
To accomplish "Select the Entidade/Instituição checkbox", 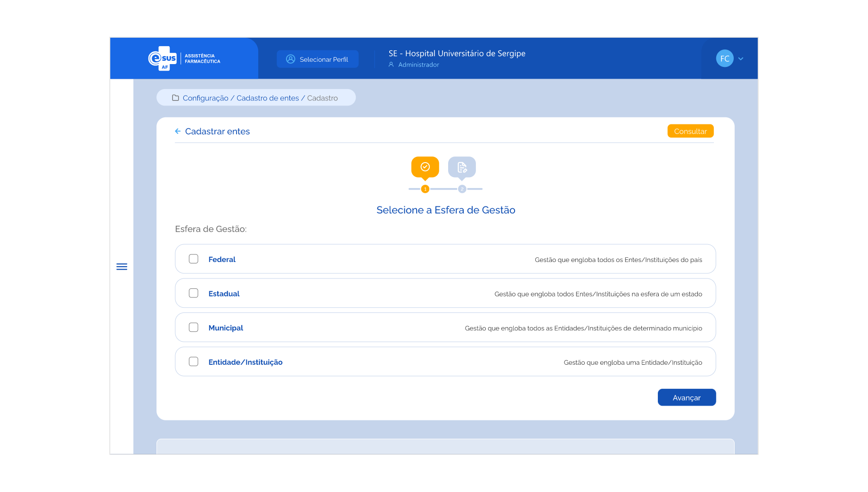I will coord(194,361).
